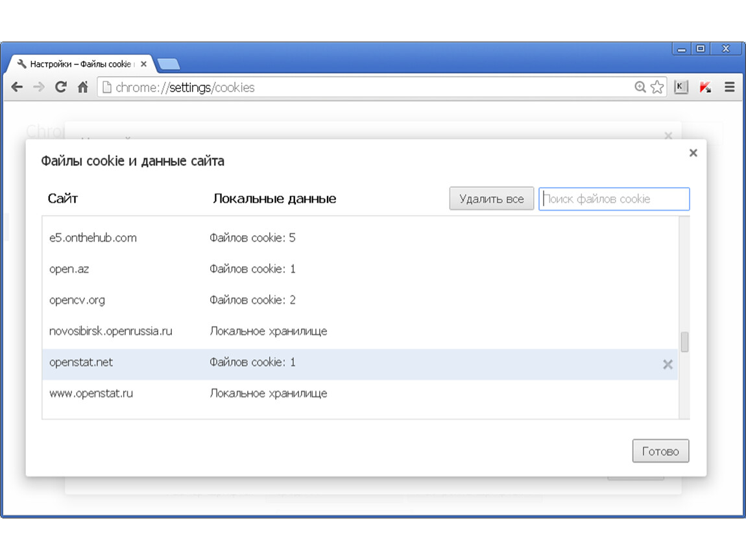Click the red Kaspersky extension icon
The height and width of the screenshot is (560, 746).
[x=705, y=87]
